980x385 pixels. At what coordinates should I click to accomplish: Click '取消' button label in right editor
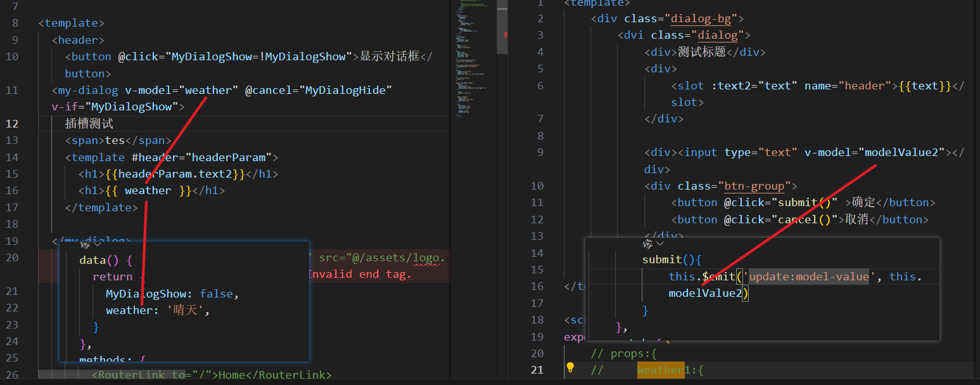pyautogui.click(x=857, y=219)
